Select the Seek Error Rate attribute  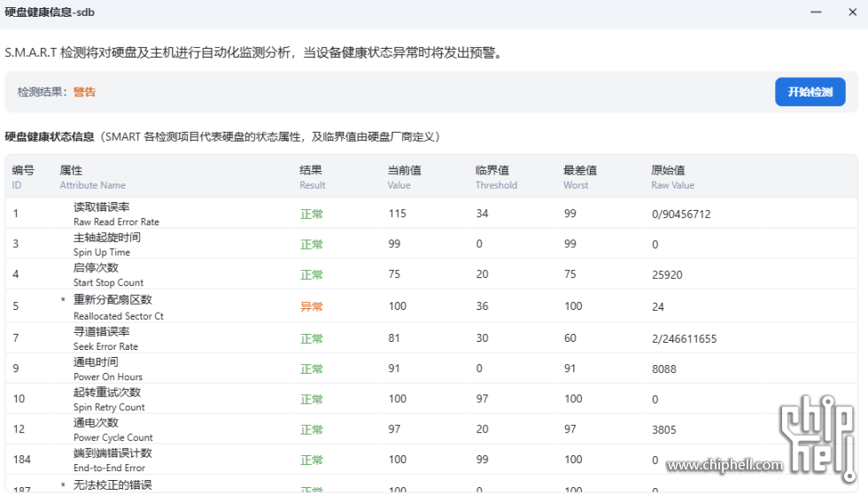pos(105,338)
